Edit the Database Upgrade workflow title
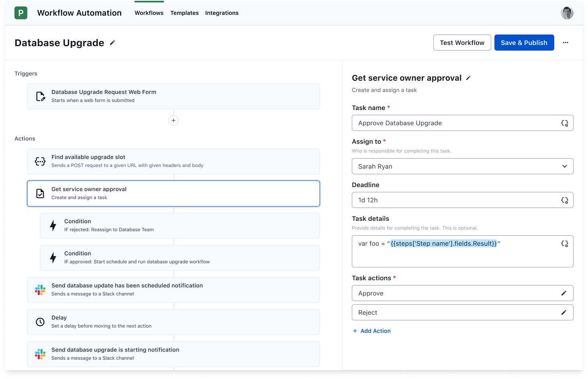The width and height of the screenshot is (588, 379). tap(112, 43)
